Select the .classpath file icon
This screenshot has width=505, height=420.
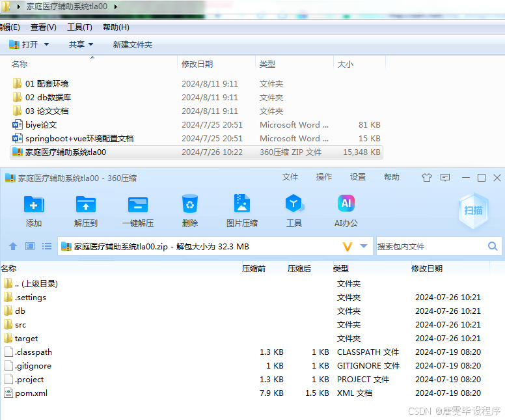point(8,352)
